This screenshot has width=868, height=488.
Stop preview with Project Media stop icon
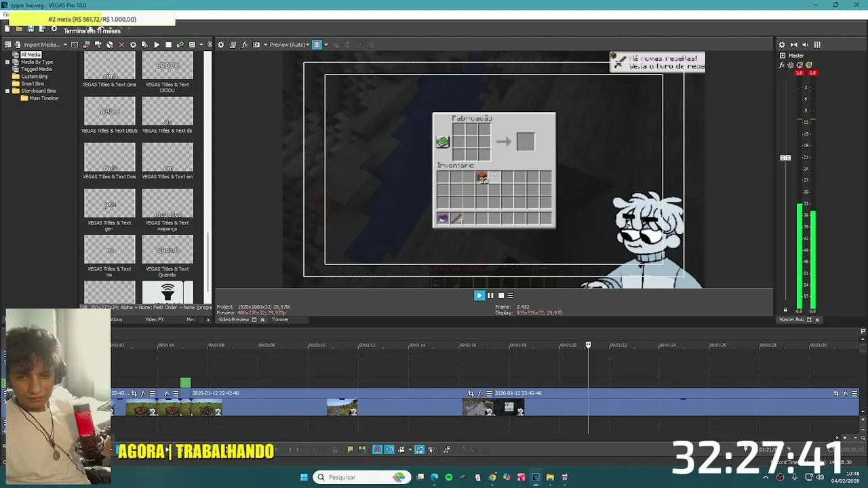[x=168, y=45]
